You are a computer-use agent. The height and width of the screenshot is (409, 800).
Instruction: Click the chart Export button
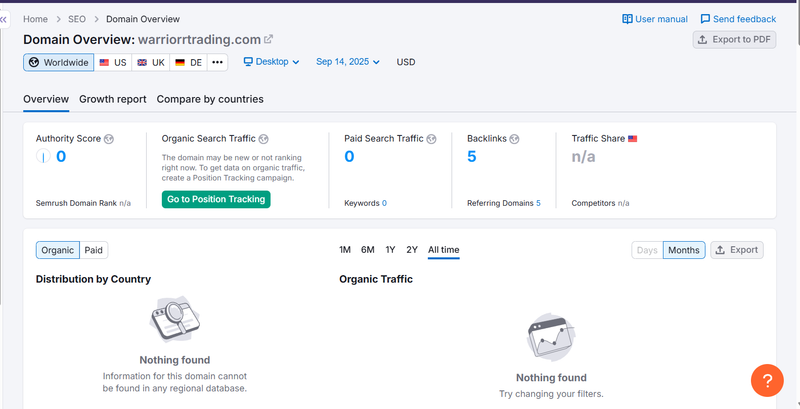[x=737, y=250]
